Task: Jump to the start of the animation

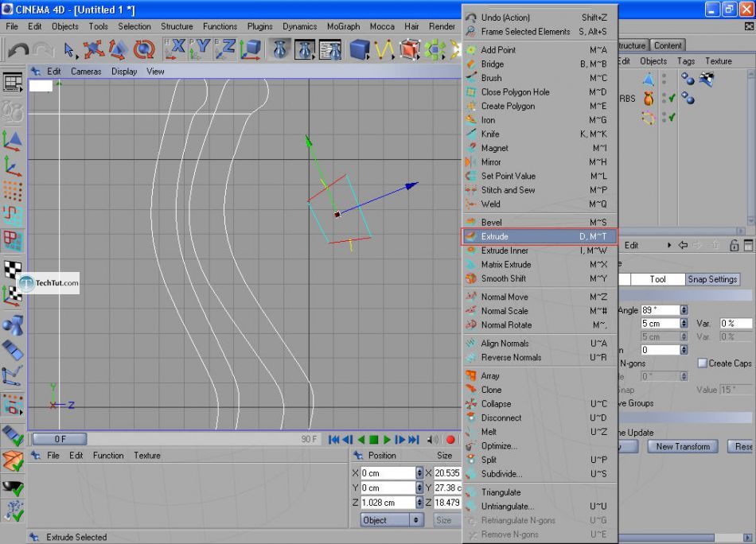Action: (x=333, y=440)
